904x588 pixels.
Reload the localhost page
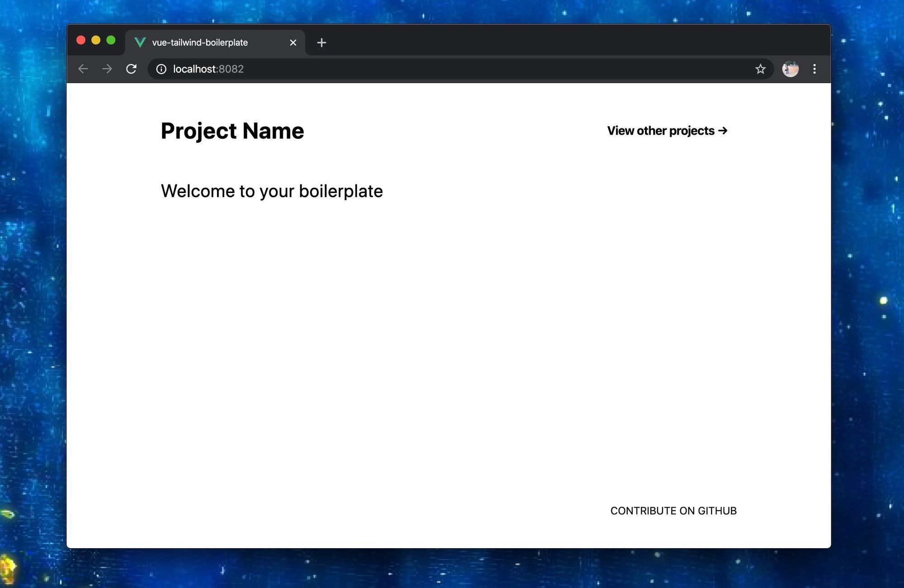coord(131,69)
